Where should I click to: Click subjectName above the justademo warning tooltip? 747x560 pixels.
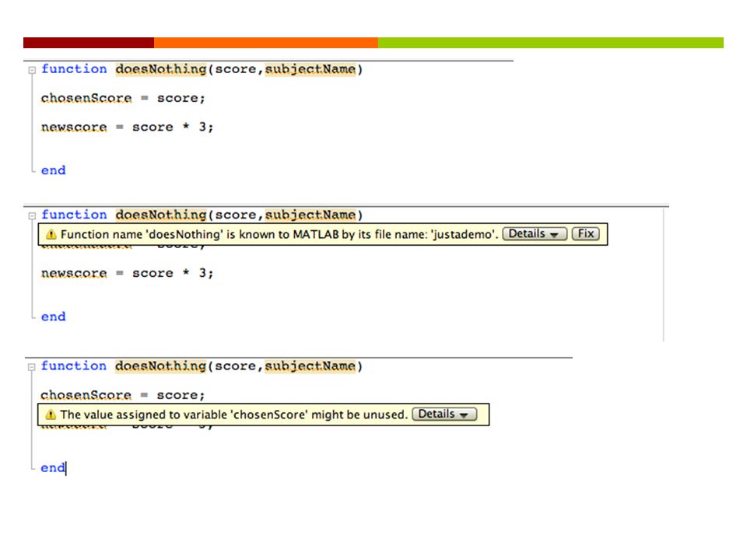coord(310,215)
